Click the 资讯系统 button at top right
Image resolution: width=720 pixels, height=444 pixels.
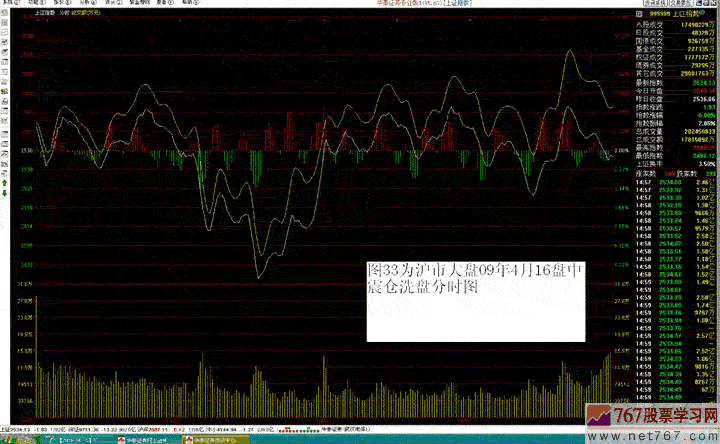coord(656,3)
